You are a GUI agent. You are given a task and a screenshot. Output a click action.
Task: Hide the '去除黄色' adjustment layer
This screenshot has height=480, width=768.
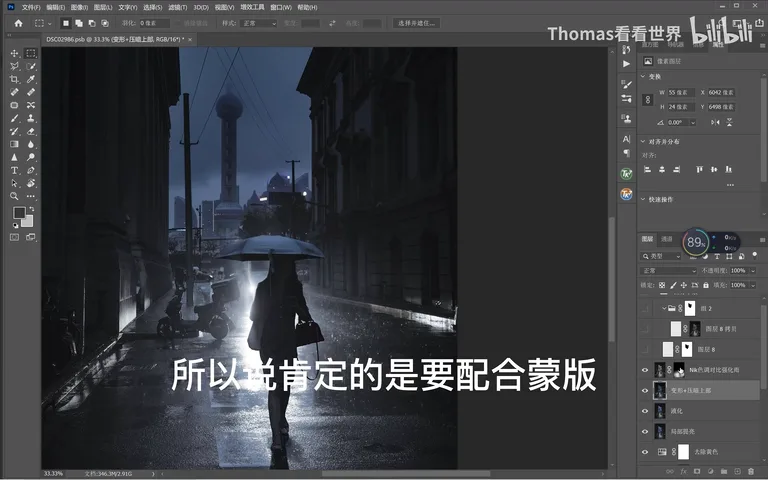(645, 452)
